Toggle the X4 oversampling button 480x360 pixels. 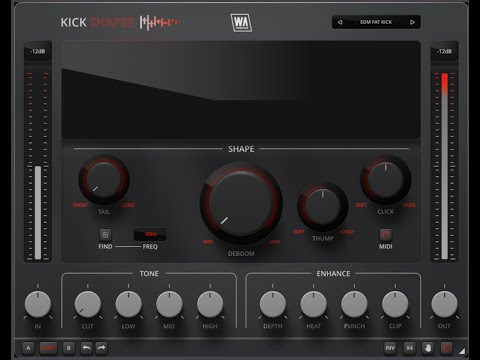[410, 348]
